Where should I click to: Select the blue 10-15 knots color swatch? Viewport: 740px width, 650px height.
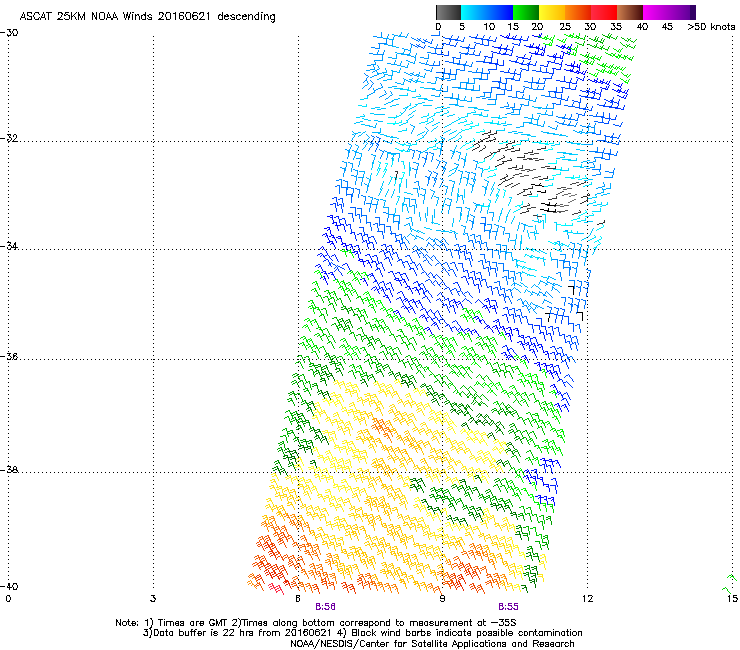pyautogui.click(x=500, y=12)
